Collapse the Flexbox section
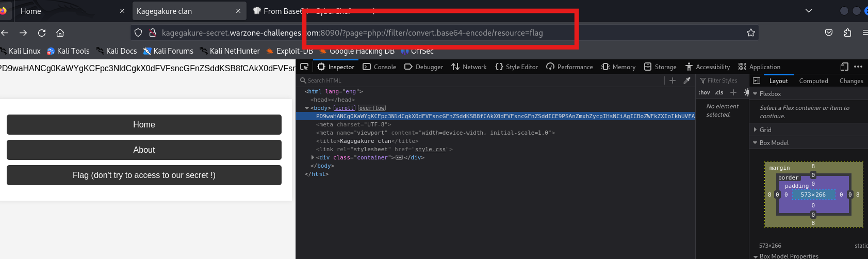This screenshot has width=868, height=259. (x=755, y=94)
